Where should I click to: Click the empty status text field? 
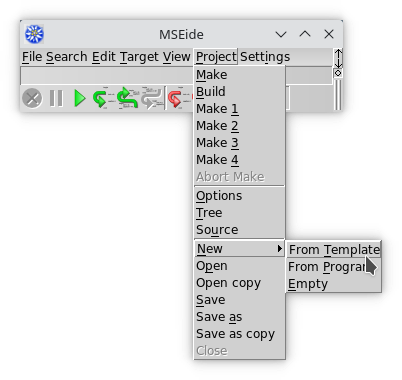point(107,76)
